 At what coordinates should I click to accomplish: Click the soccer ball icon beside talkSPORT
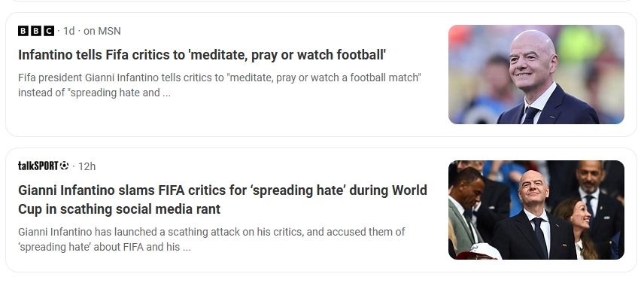pyautogui.click(x=64, y=166)
